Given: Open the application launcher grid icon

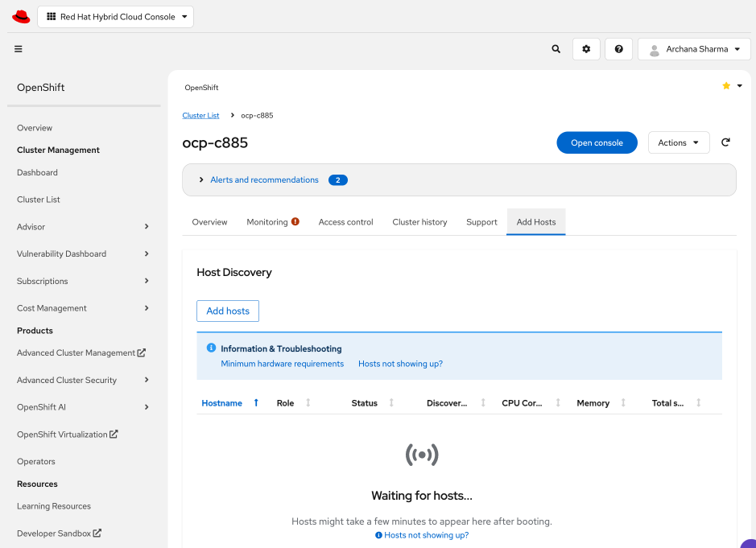Looking at the screenshot, I should (52, 16).
